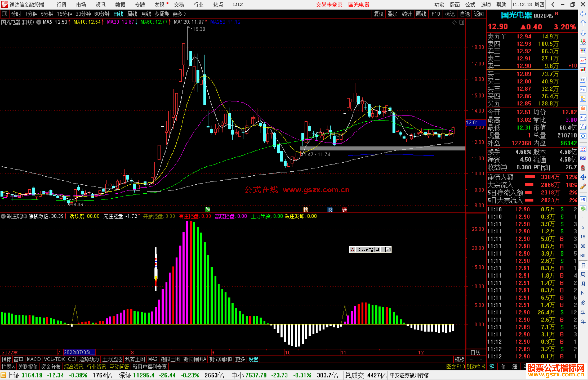Click the 复权 button
Image resolution: width=588 pixels, height=380 pixels.
379,14
